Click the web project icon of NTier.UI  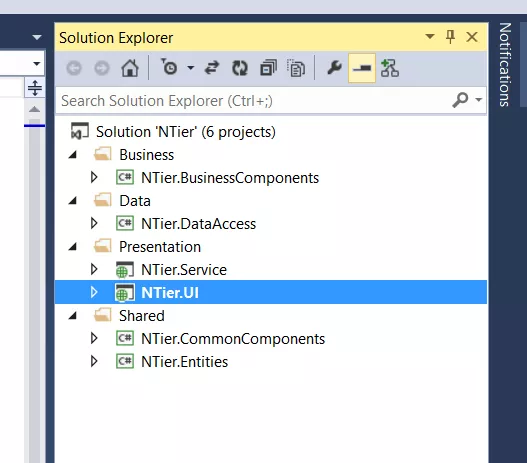tap(125, 293)
